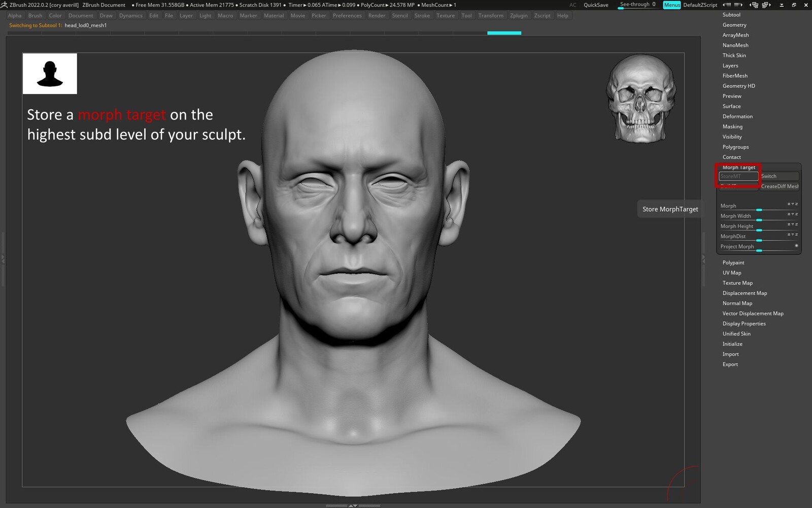Click the hide-to-tray arrow icon in title bar
Viewport: 812px width, 508px height.
(x=781, y=5)
